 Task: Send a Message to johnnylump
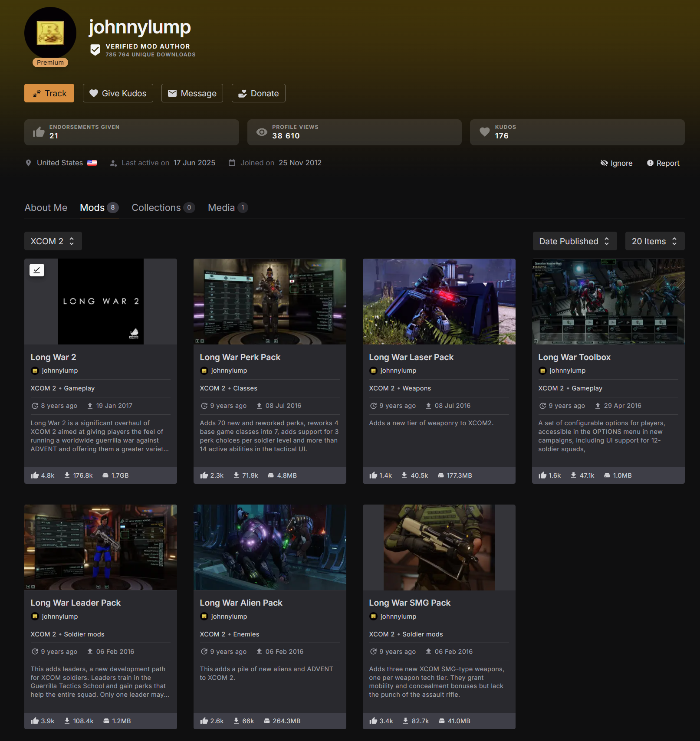coord(192,93)
